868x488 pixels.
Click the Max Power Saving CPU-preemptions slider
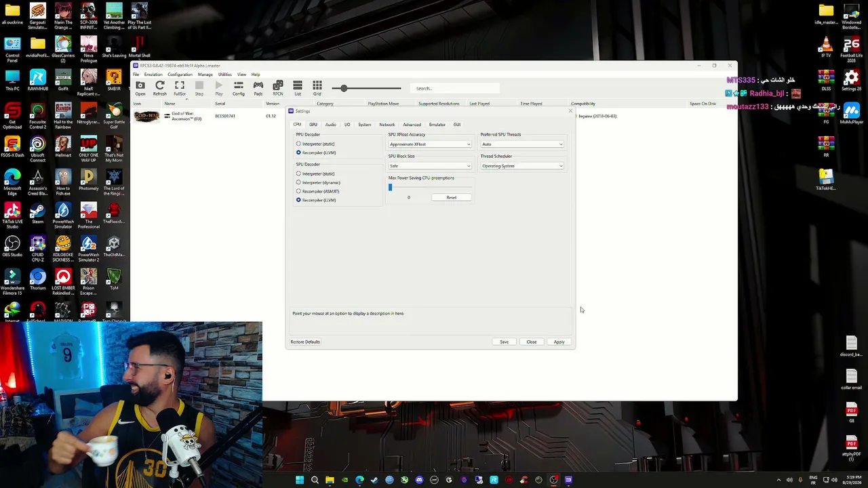[x=430, y=187]
